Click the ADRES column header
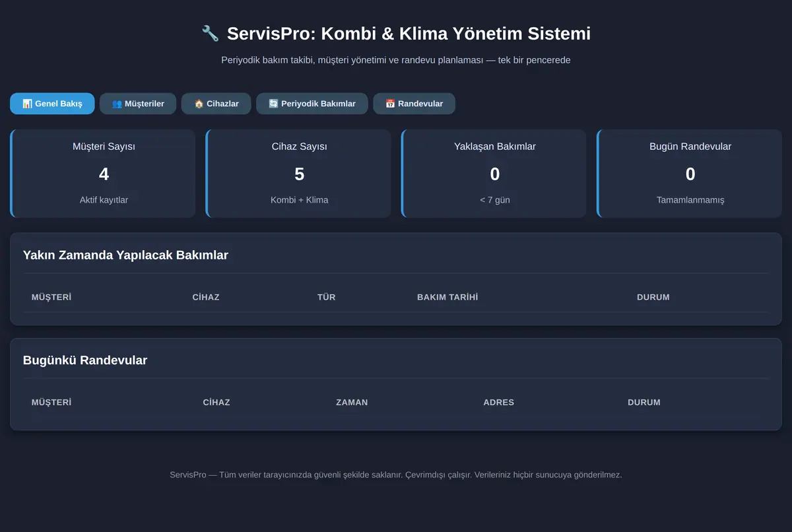Viewport: 792px width, 532px height. pyautogui.click(x=498, y=402)
